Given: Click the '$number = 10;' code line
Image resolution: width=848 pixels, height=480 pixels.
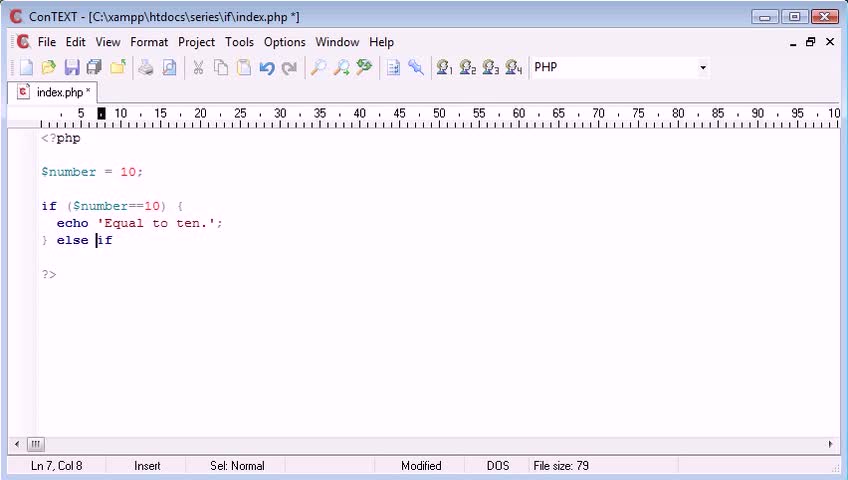Looking at the screenshot, I should point(92,172).
